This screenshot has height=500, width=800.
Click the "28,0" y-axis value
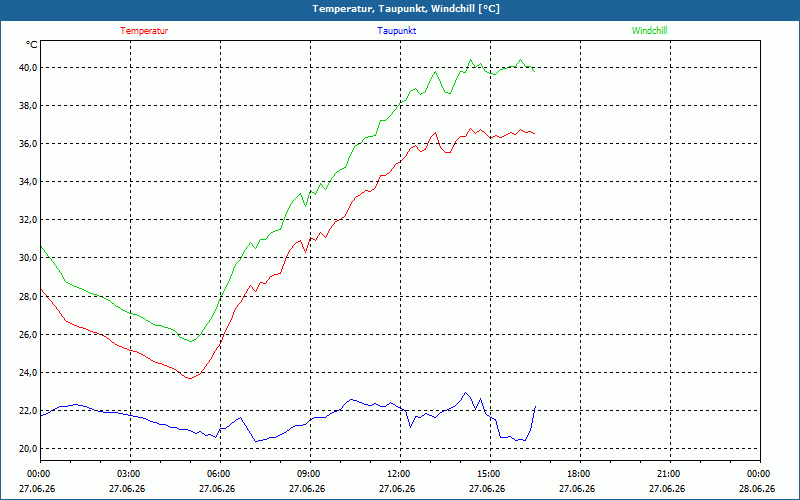28,296
